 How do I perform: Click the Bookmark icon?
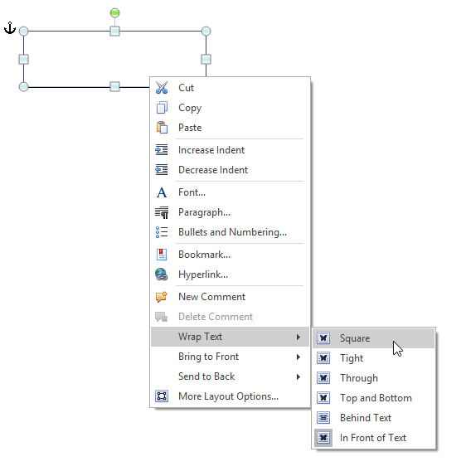[162, 255]
